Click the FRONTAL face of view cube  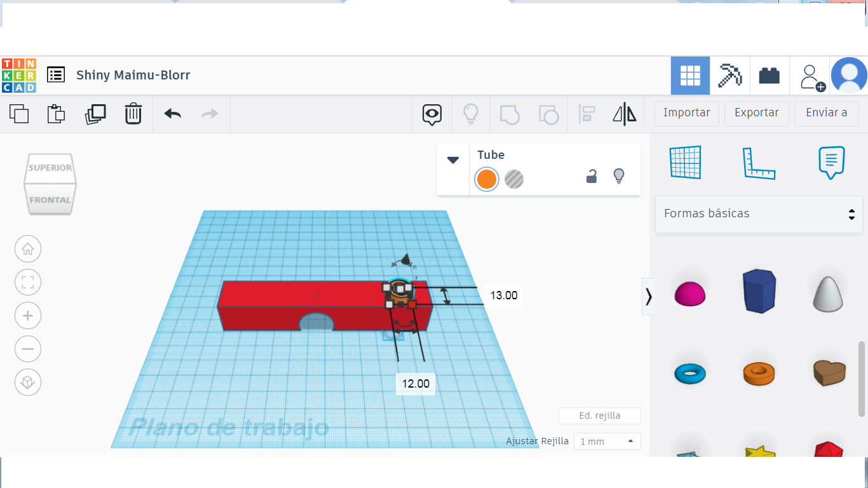point(50,200)
